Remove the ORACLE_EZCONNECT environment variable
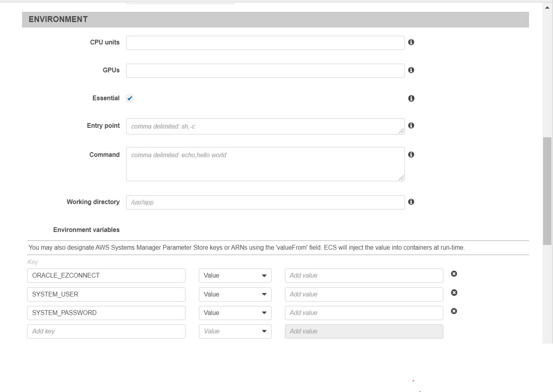The width and height of the screenshot is (553, 392). (x=454, y=274)
